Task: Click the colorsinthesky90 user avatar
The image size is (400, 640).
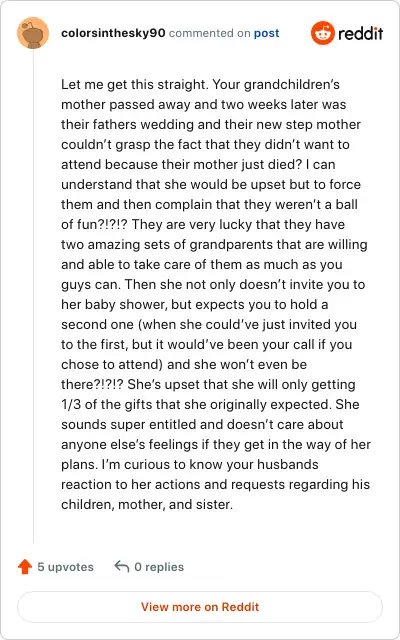Action: pyautogui.click(x=33, y=33)
